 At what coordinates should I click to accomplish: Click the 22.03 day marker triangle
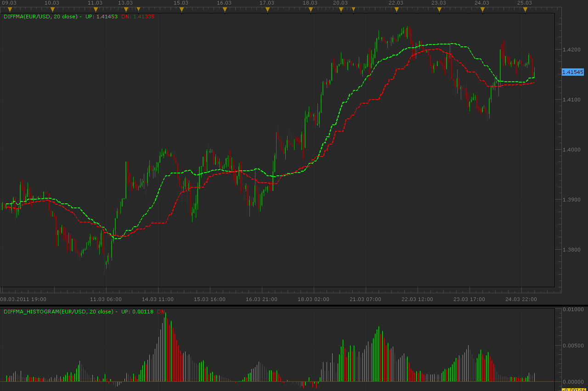[396, 9]
